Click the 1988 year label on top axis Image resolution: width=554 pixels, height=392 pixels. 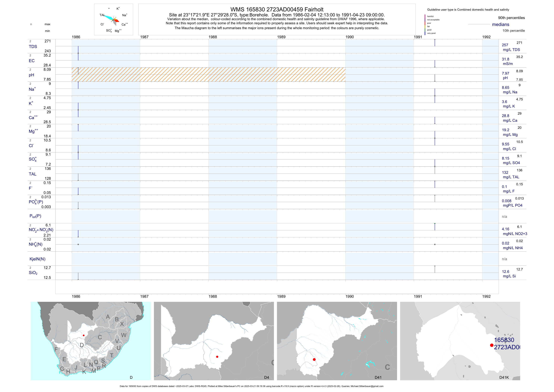[213, 37]
